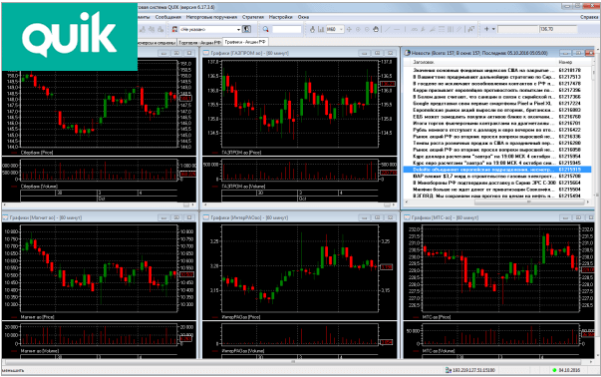Switch to the Торговля - Акции РФ tab
601x377 pixels.
coord(200,43)
